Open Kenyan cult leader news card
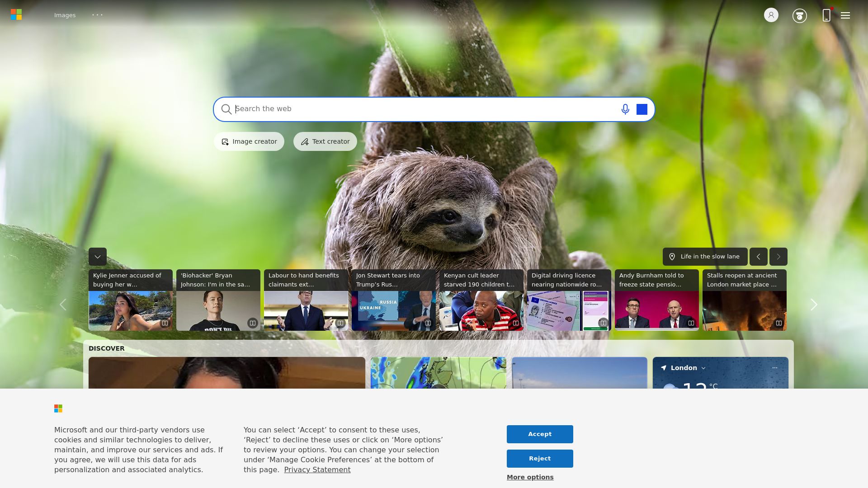The width and height of the screenshot is (868, 488). (481, 300)
